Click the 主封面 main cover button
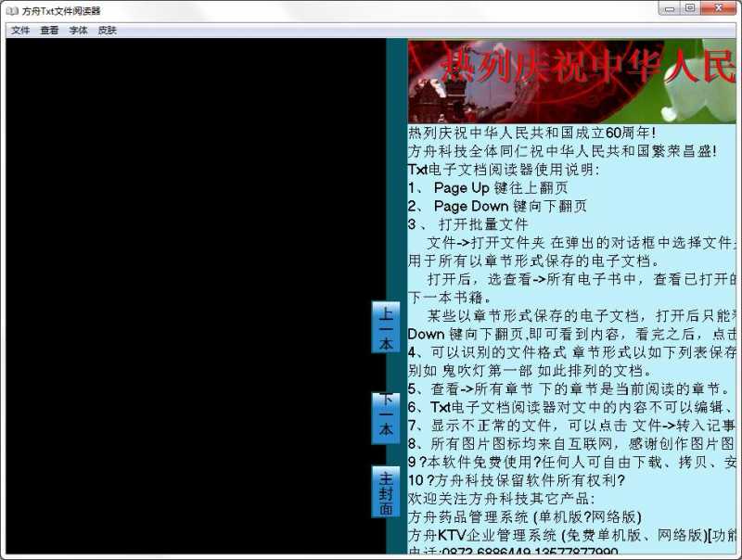This screenshot has width=742, height=560. point(384,491)
